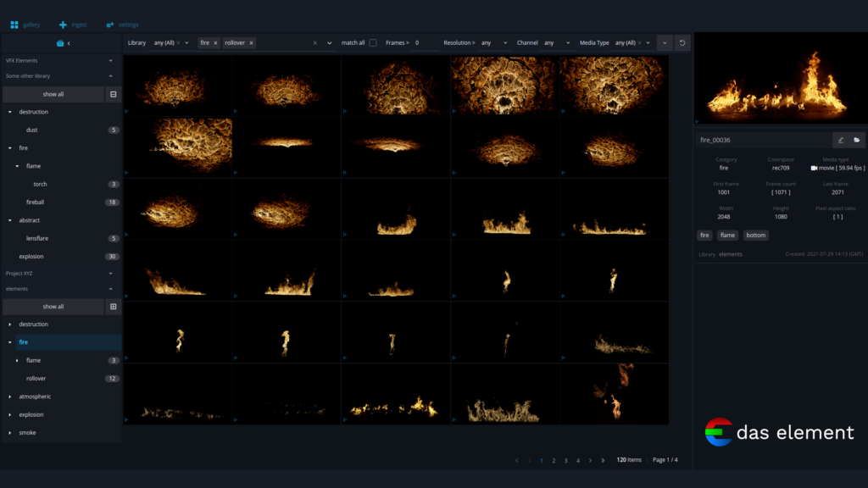Collapse the destruction category under Some other library
This screenshot has height=488, width=868.
point(10,113)
